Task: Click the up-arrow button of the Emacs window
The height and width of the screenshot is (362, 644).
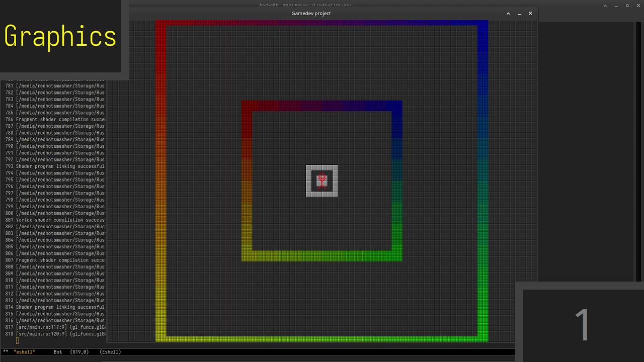Action: tap(606, 6)
